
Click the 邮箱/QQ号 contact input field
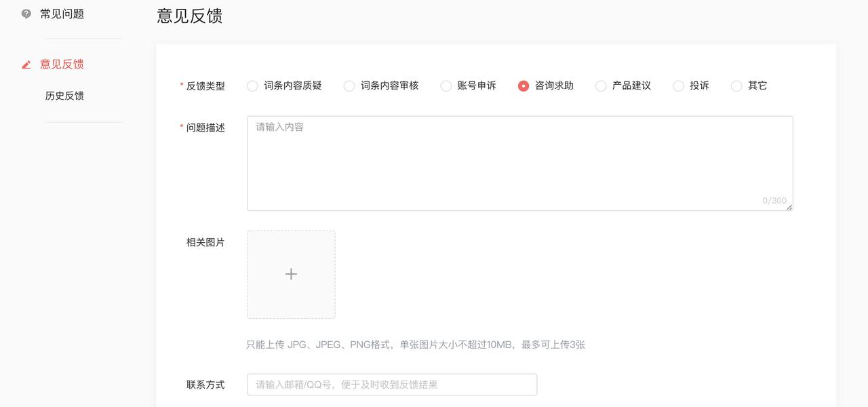392,384
